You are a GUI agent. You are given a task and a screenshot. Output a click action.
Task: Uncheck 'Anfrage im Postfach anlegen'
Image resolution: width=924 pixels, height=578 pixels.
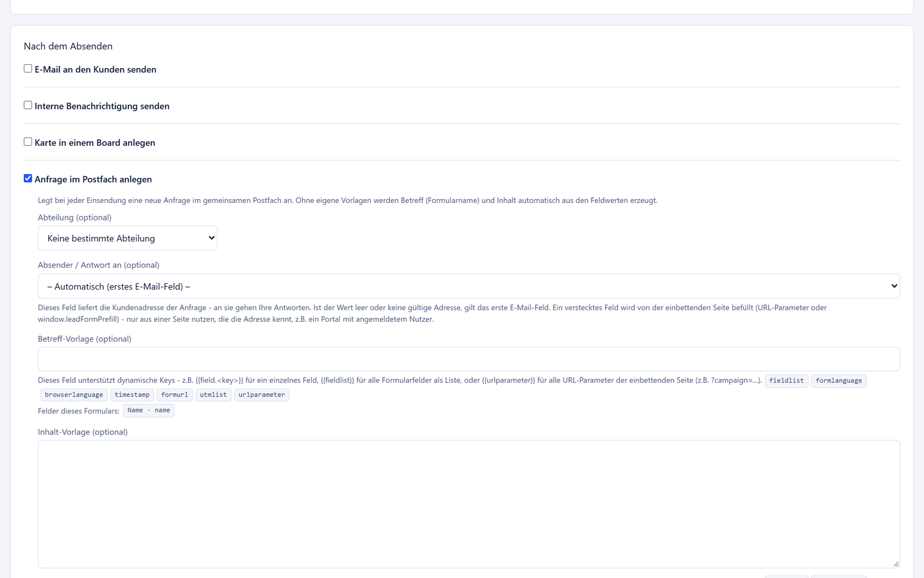pos(28,179)
